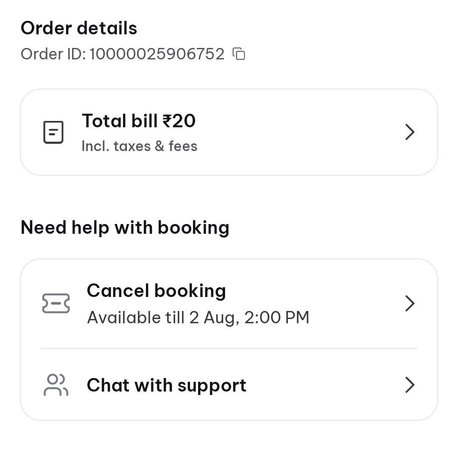Viewport: 458px width, 476px height.
Task: Click the people icon beside Chat with support
Action: [x=56, y=385]
